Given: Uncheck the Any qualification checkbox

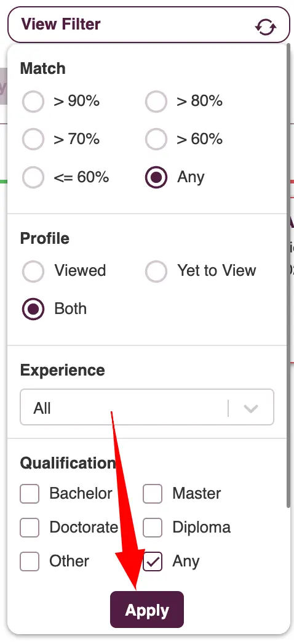Looking at the screenshot, I should click(x=153, y=561).
